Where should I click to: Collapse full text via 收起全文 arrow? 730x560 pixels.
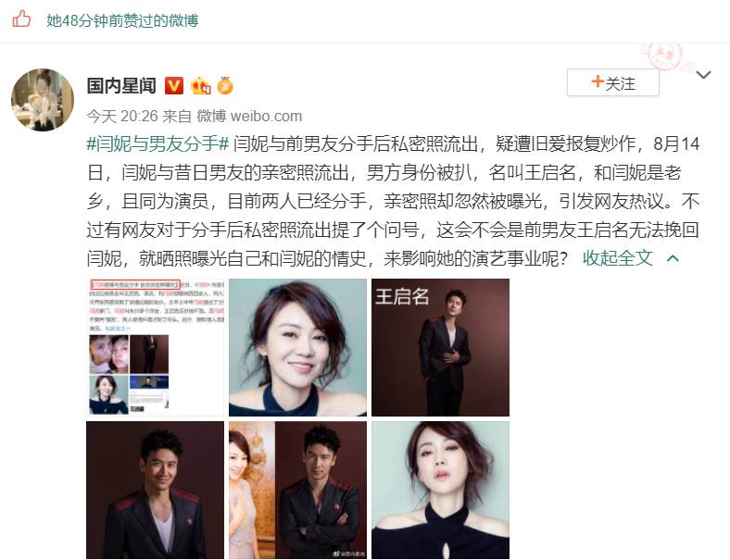673,258
